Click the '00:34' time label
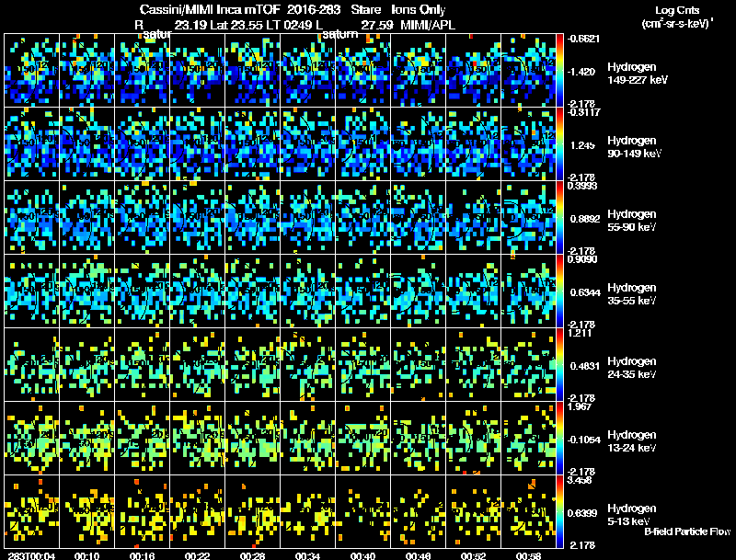 307,555
